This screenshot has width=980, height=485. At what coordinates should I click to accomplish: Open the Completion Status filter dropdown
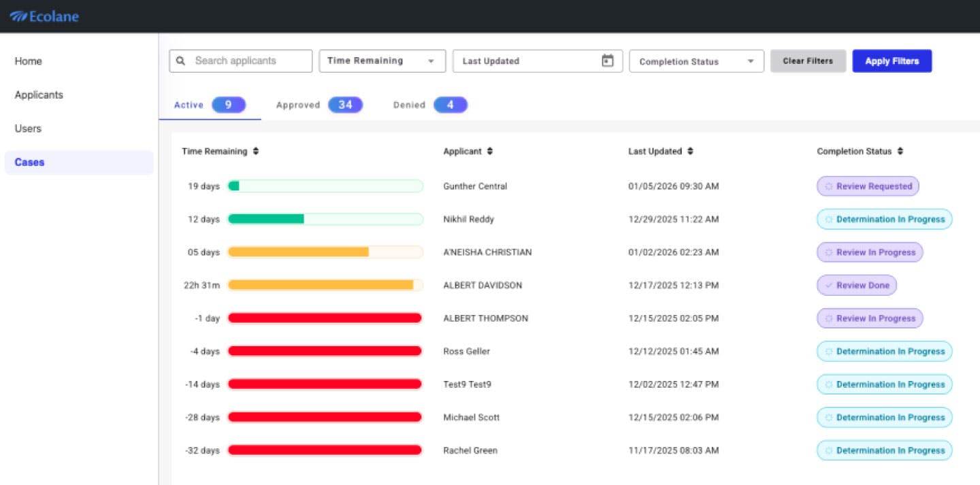point(696,61)
